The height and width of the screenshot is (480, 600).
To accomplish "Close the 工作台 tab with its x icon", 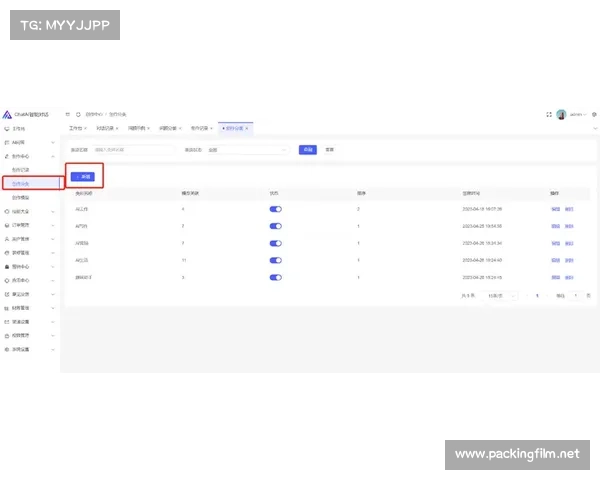I will [86, 129].
